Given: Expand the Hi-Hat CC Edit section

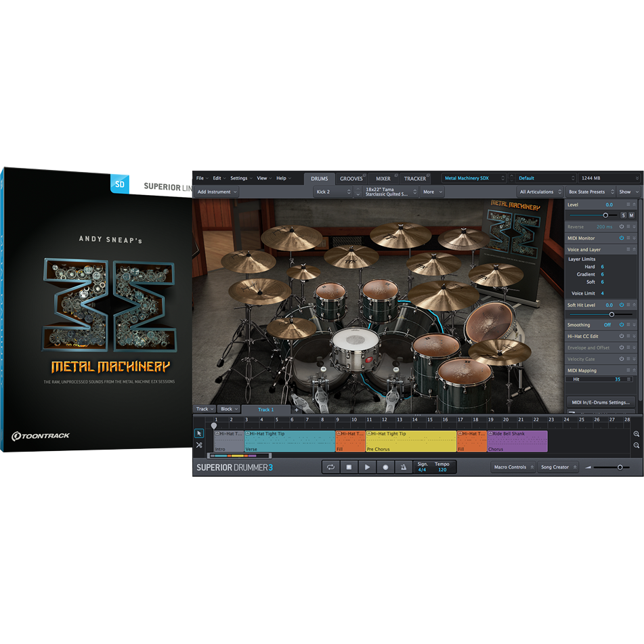Looking at the screenshot, I should tap(634, 336).
